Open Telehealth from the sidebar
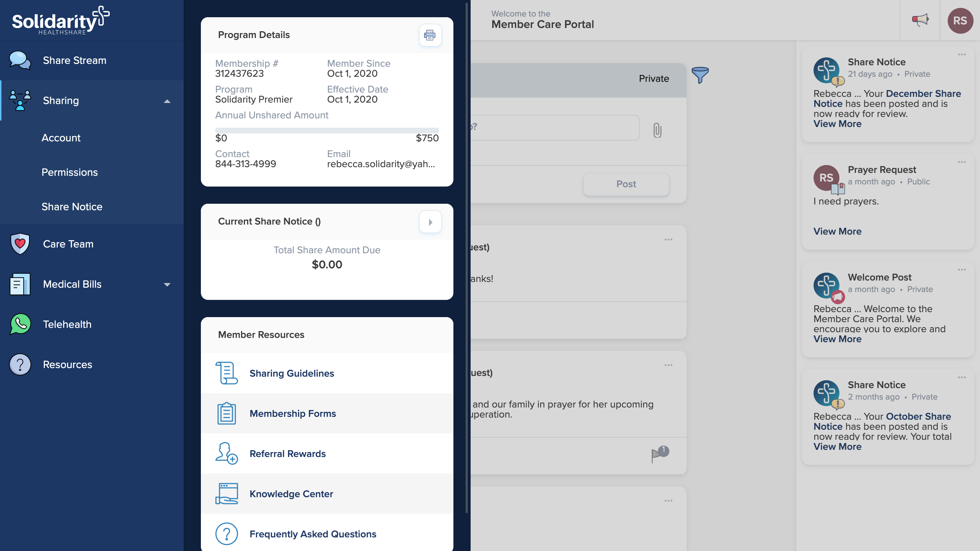The height and width of the screenshot is (551, 980). (67, 324)
